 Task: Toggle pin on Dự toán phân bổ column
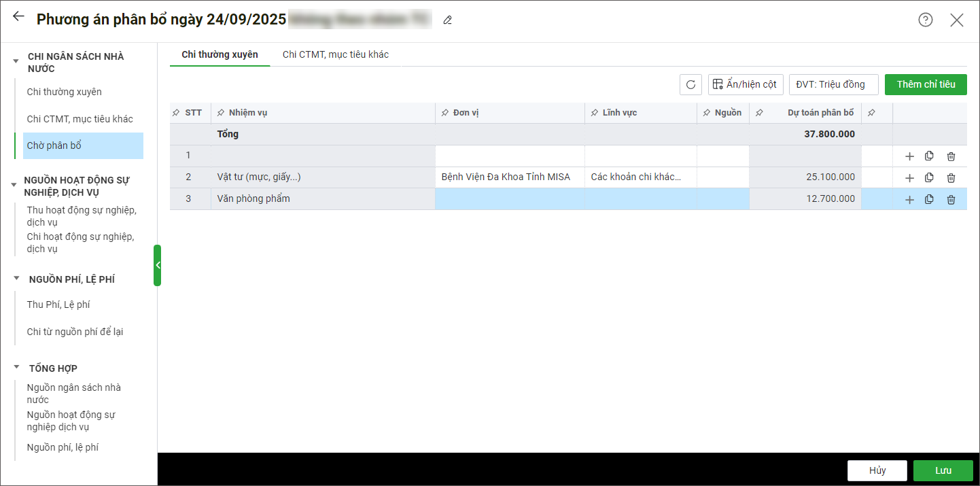coord(759,113)
